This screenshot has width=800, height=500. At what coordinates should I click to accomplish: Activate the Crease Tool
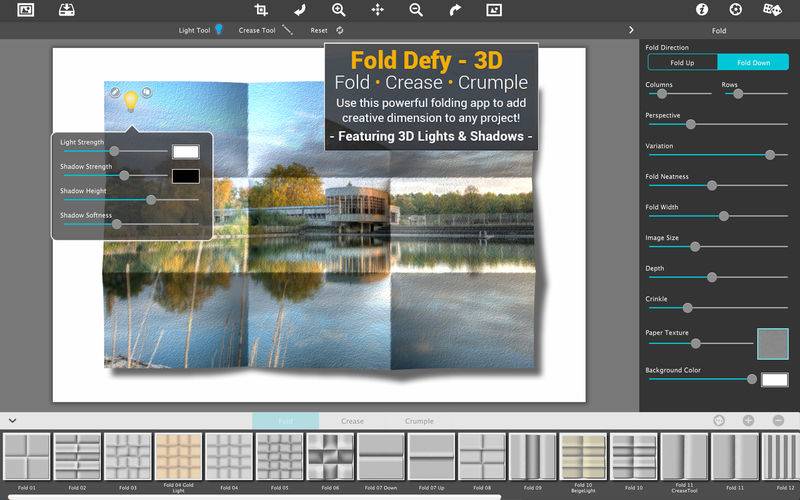click(x=288, y=30)
